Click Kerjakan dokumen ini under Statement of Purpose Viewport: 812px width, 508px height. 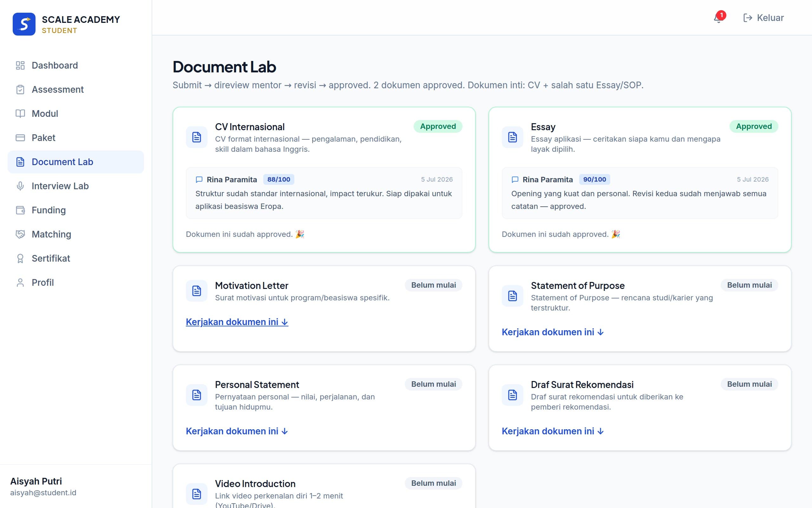click(553, 332)
